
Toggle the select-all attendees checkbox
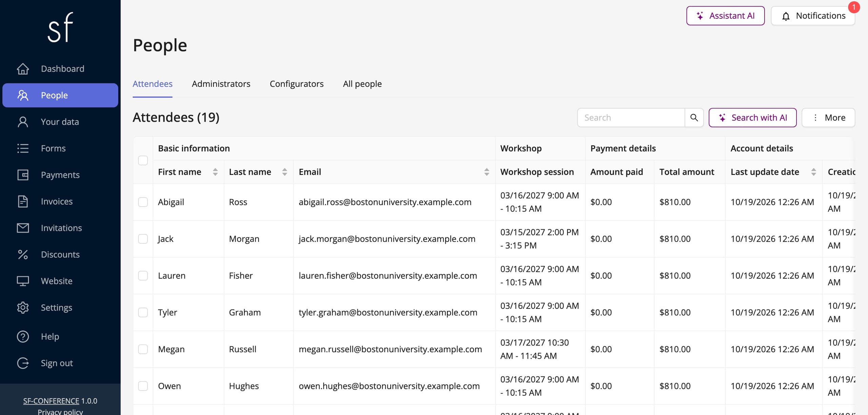pyautogui.click(x=143, y=160)
